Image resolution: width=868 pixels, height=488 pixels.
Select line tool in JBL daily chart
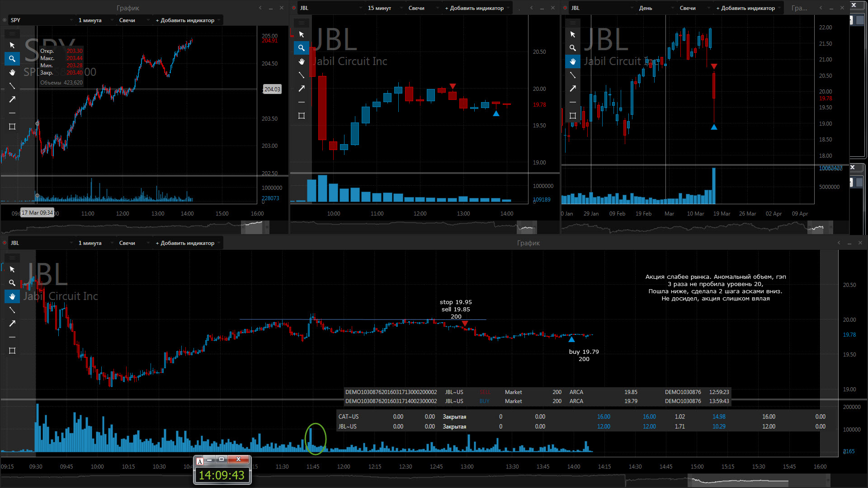(573, 75)
